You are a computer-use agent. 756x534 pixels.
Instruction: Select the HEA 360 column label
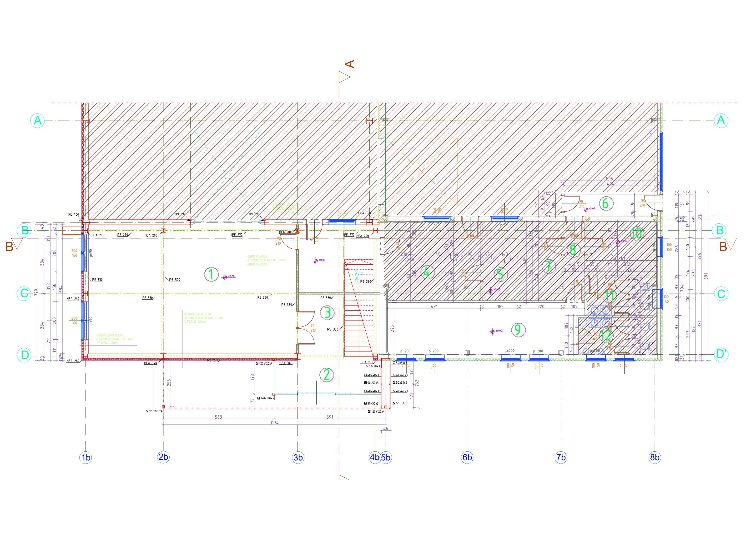[364, 213]
